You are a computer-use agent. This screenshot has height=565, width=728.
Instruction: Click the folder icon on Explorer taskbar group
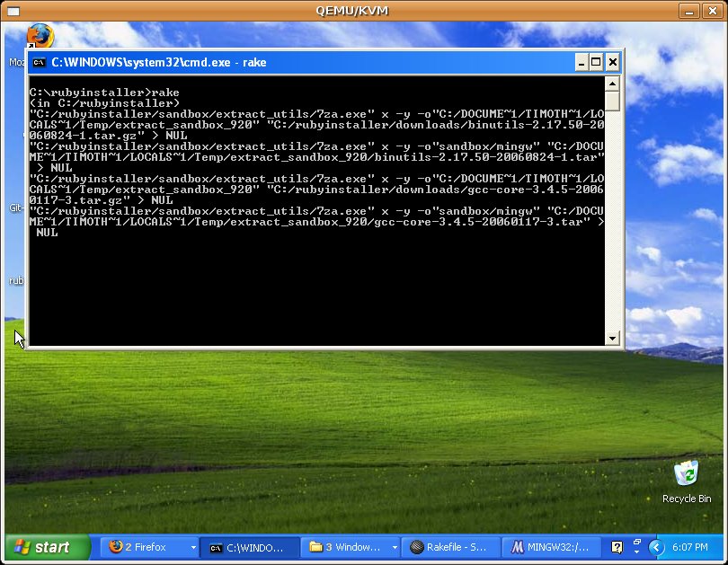click(x=315, y=547)
